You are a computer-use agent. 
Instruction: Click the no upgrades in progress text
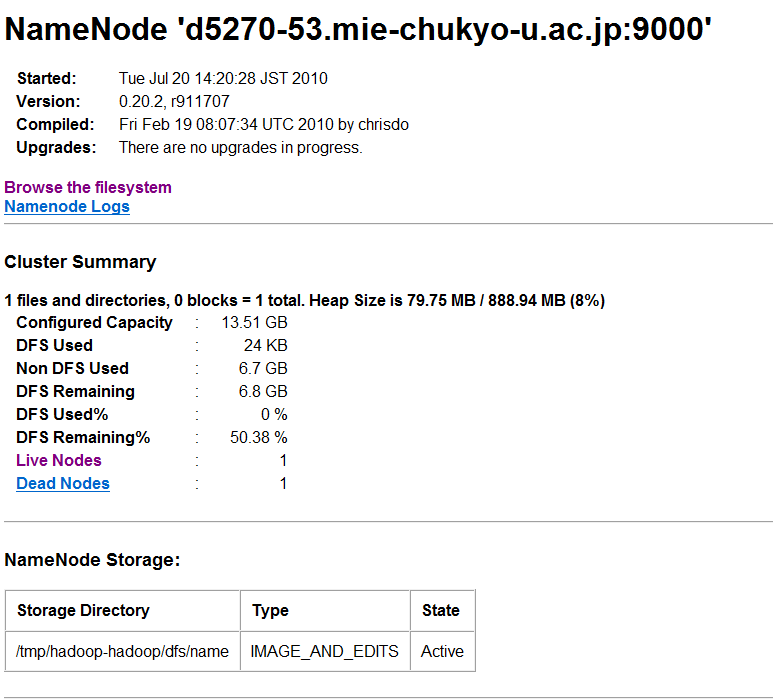click(240, 147)
